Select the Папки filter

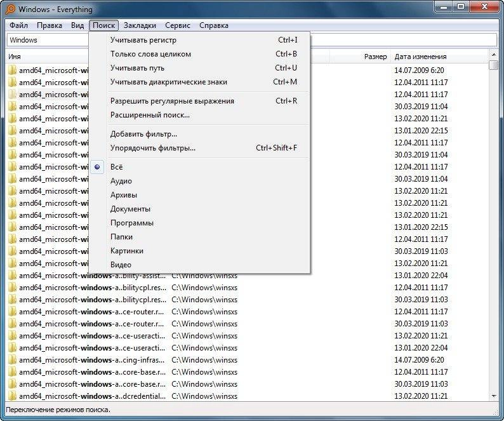click(x=199, y=237)
